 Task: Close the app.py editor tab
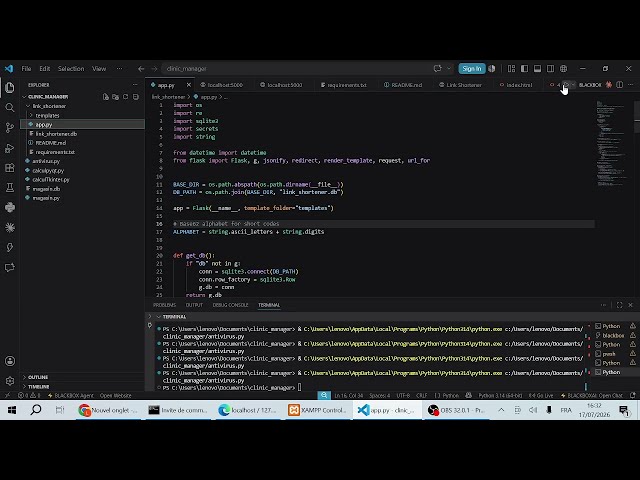click(x=189, y=85)
